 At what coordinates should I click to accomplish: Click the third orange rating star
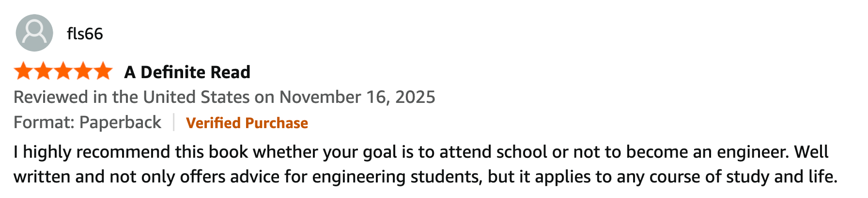(63, 72)
